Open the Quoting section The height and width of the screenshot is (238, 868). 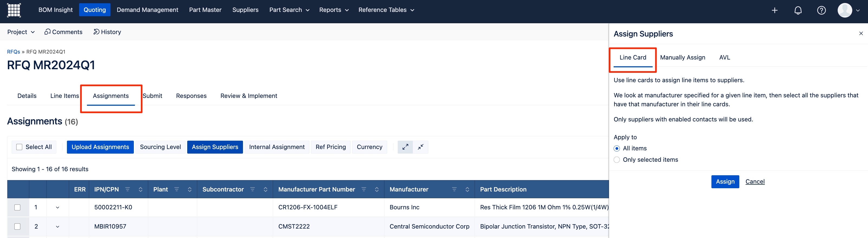(95, 10)
